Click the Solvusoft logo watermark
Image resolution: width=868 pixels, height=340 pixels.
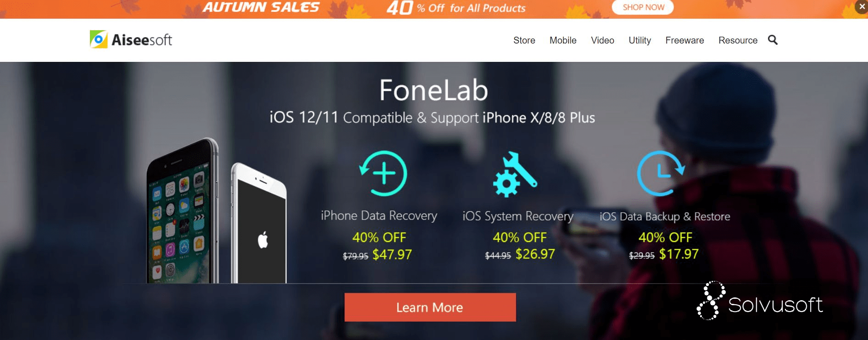pos(760,301)
